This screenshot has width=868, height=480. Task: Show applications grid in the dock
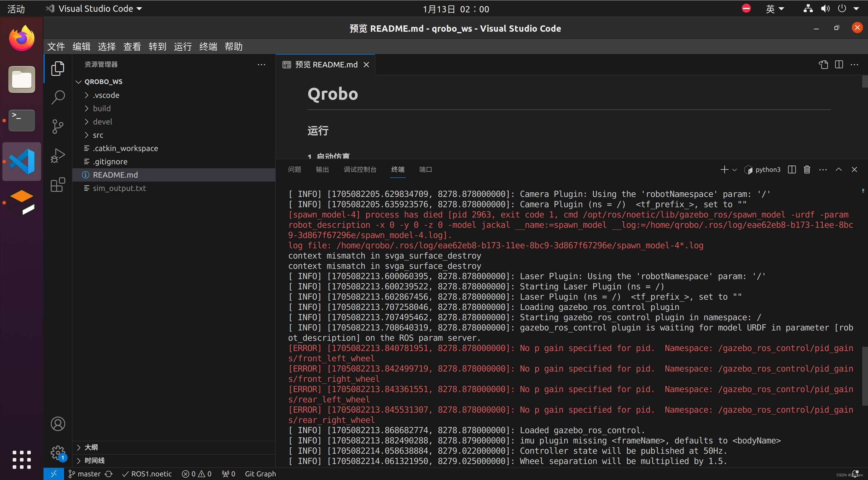pos(21,460)
